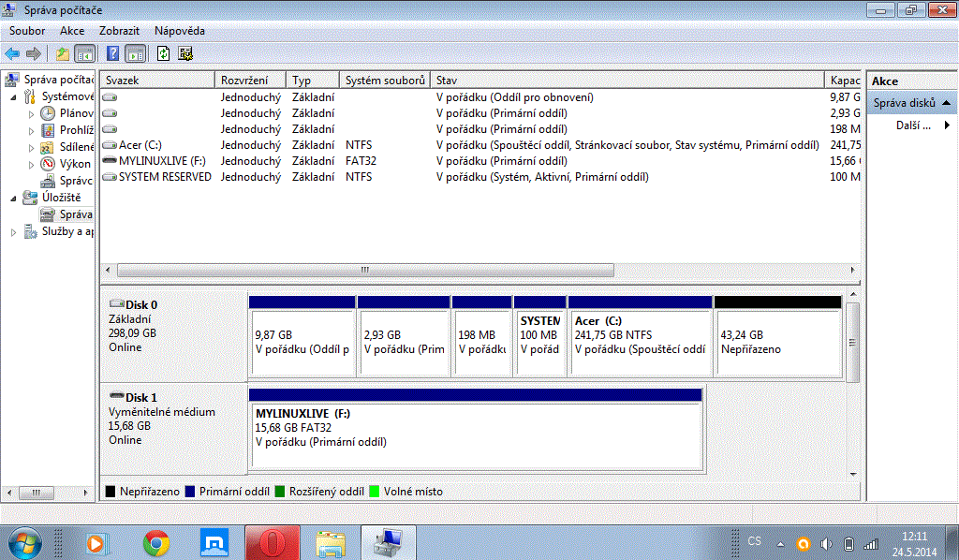This screenshot has height=560, width=959.
Task: Sort by the Systém souborů column header
Action: (x=385, y=81)
